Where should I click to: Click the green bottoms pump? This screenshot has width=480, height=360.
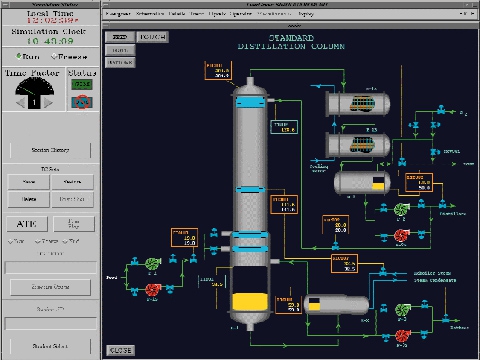point(403,310)
